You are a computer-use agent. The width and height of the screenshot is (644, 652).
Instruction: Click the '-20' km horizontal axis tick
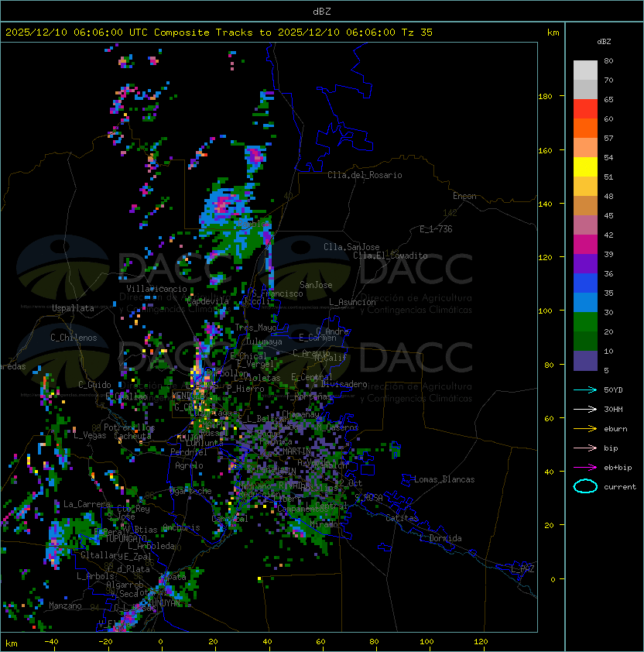click(104, 642)
